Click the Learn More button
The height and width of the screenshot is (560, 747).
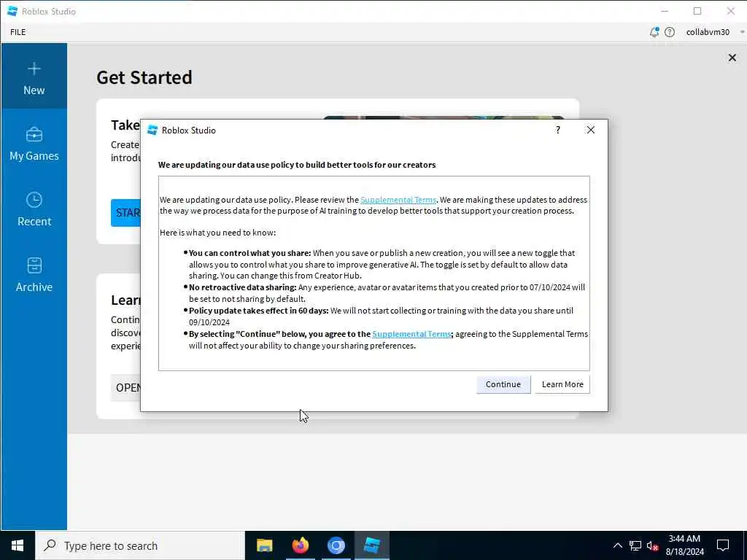(x=562, y=384)
